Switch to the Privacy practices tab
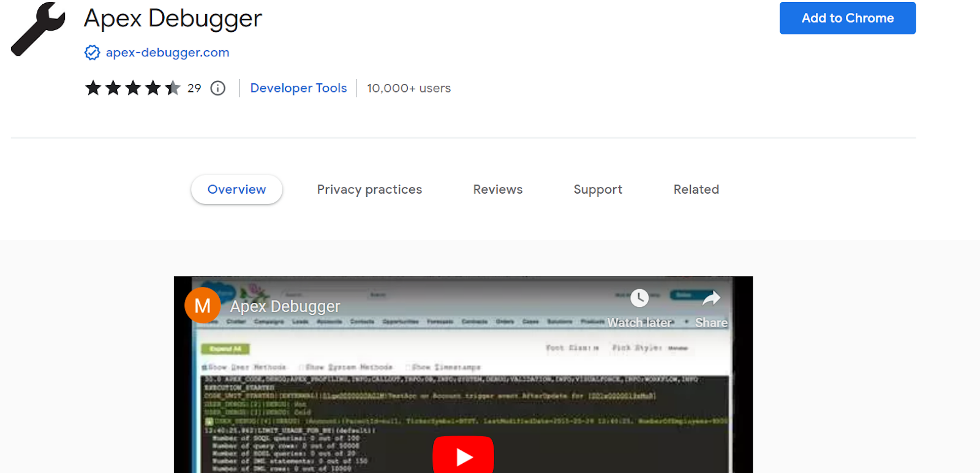 pyautogui.click(x=369, y=189)
